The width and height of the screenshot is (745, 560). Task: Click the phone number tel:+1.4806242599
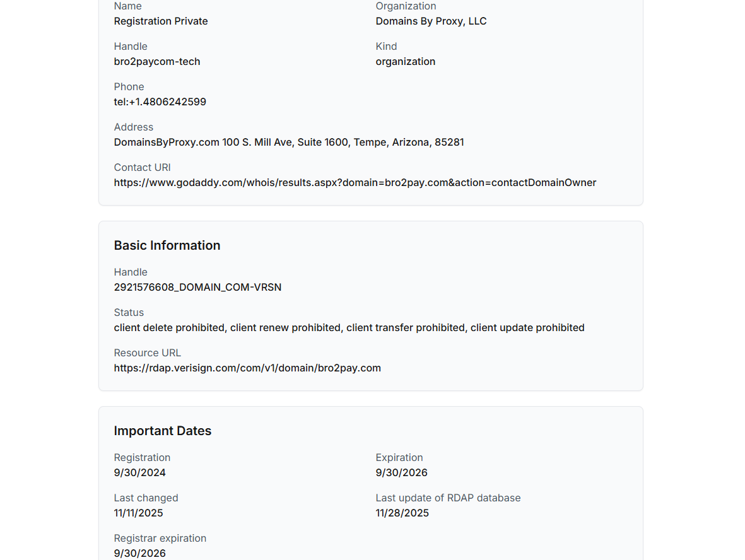pos(160,102)
